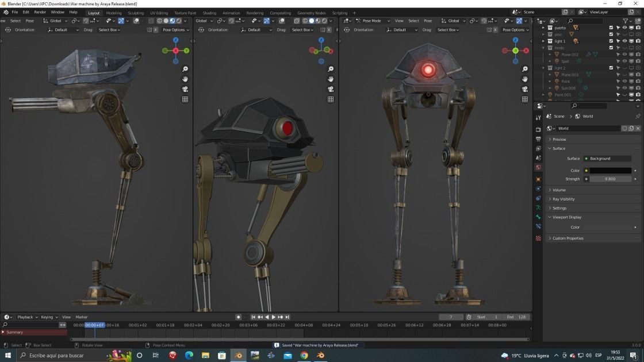Expand Ray Visibility panel

(594, 199)
